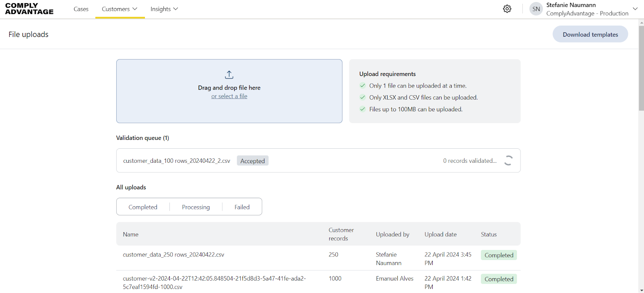Switch to the Failed uploads tab
Viewport: 644px width, 293px height.
242,207
